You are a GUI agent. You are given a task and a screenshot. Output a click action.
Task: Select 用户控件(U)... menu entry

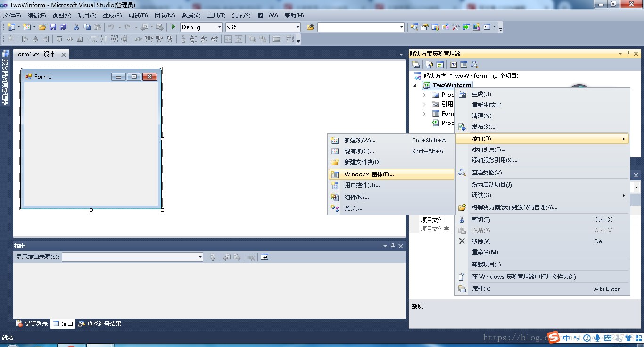pos(391,185)
